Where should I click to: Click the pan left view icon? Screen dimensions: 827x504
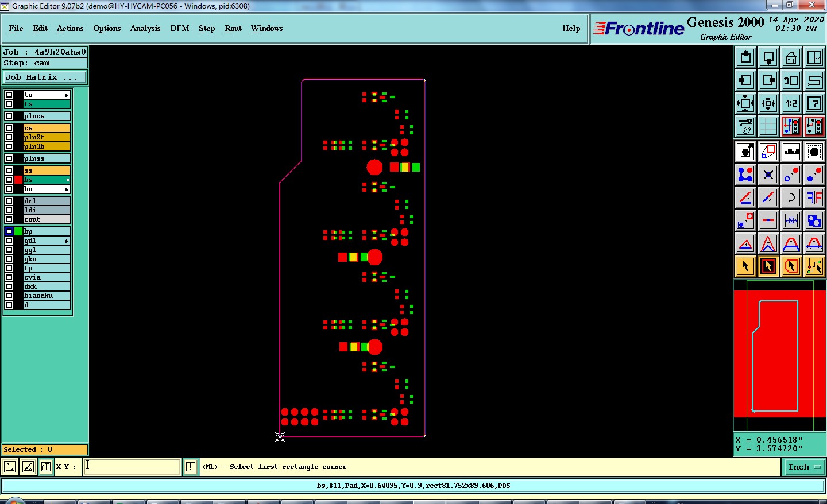(x=745, y=80)
